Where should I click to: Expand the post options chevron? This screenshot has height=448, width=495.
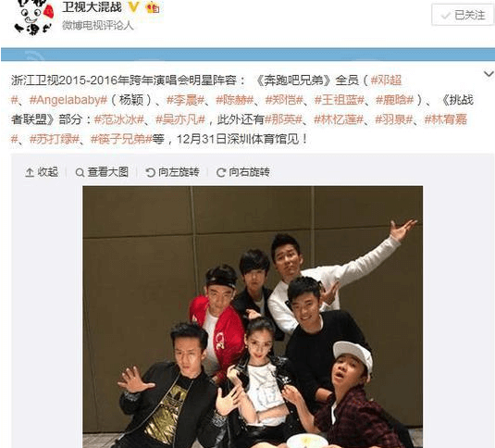(x=488, y=74)
